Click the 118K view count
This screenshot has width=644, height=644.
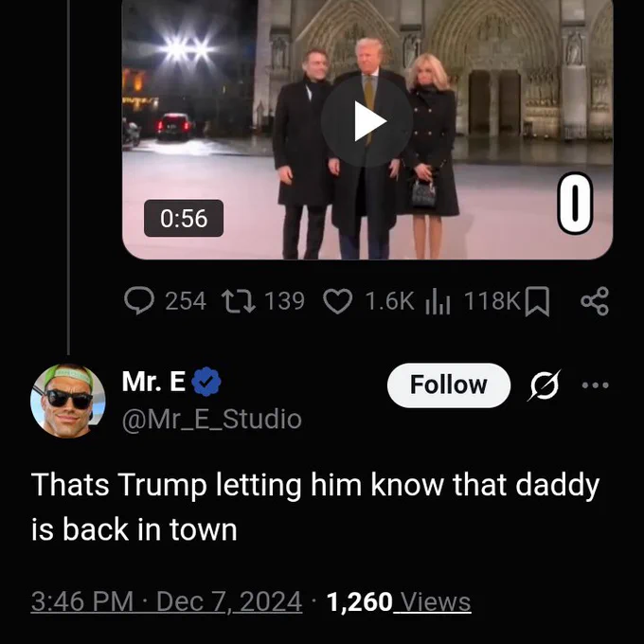492,301
